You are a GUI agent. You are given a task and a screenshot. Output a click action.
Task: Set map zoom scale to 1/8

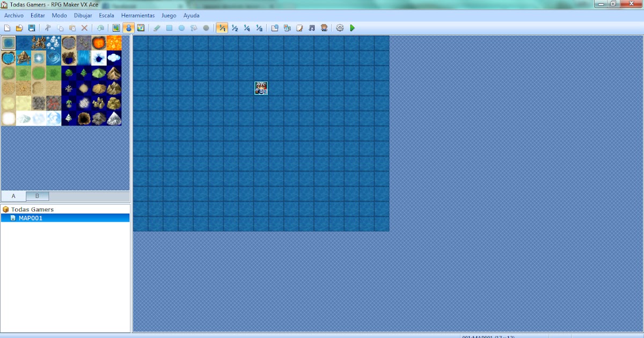[x=259, y=28]
